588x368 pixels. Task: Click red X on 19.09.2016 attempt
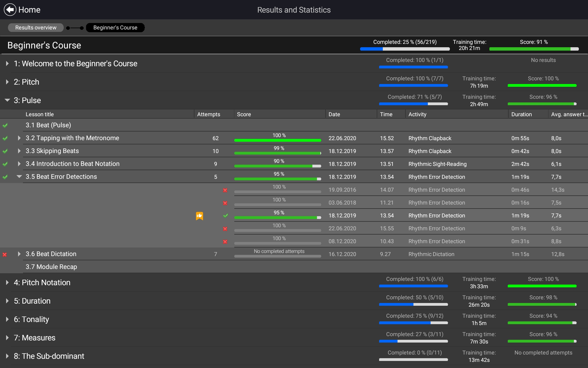coord(225,190)
